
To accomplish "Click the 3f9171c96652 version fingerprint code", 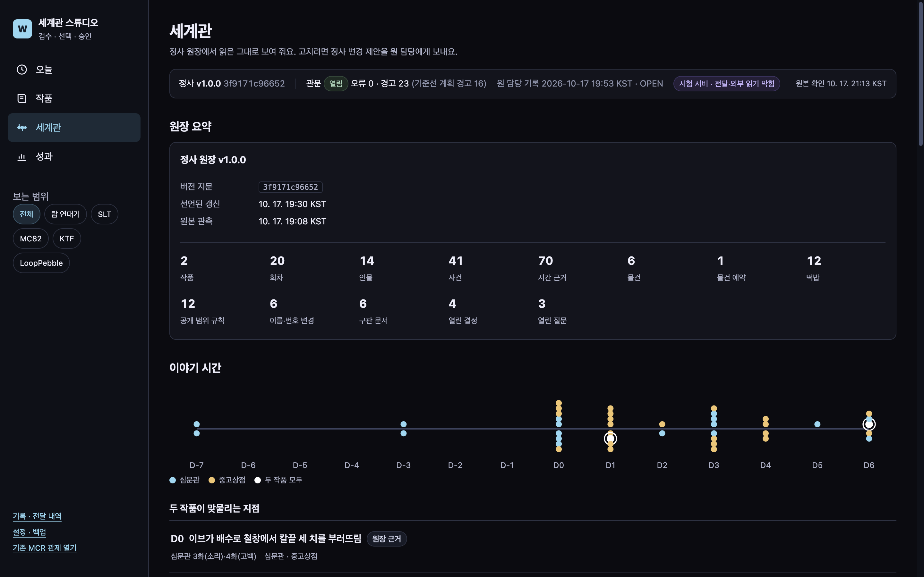I will [x=290, y=187].
